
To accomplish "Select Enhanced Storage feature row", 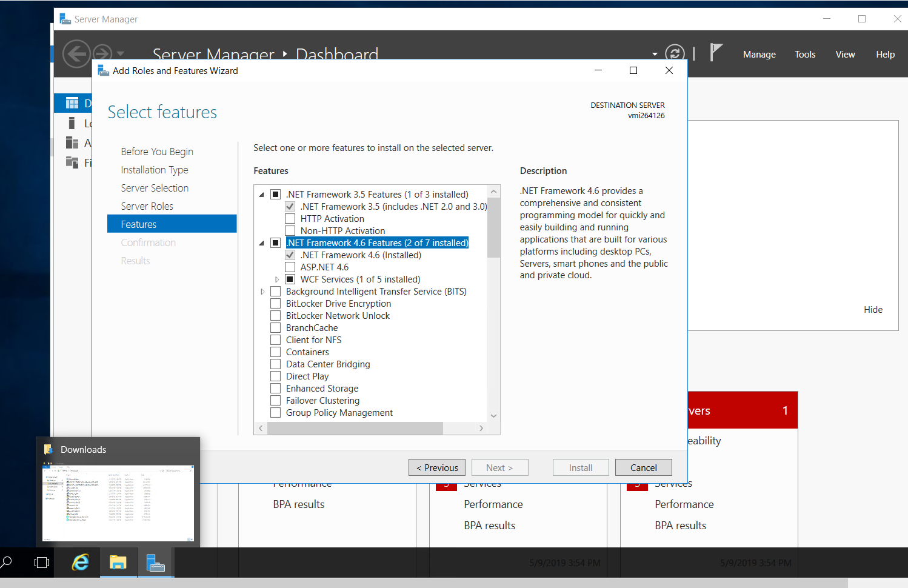I will pos(322,389).
